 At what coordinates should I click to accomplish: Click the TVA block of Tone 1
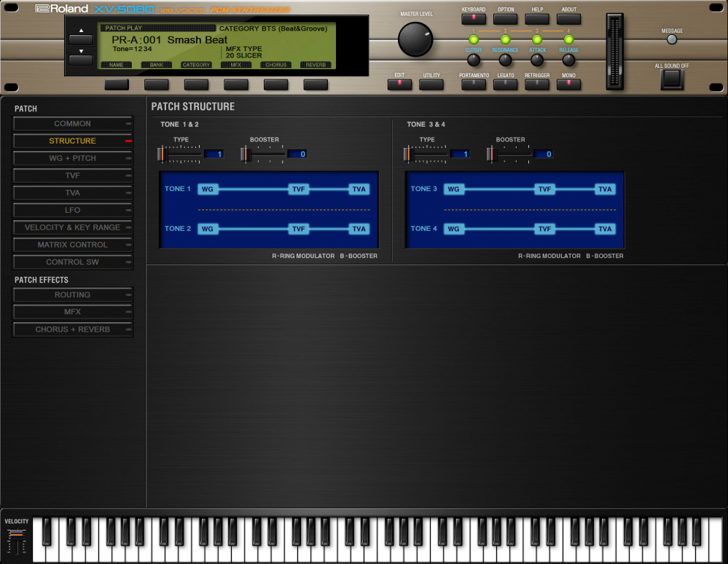[x=359, y=189]
